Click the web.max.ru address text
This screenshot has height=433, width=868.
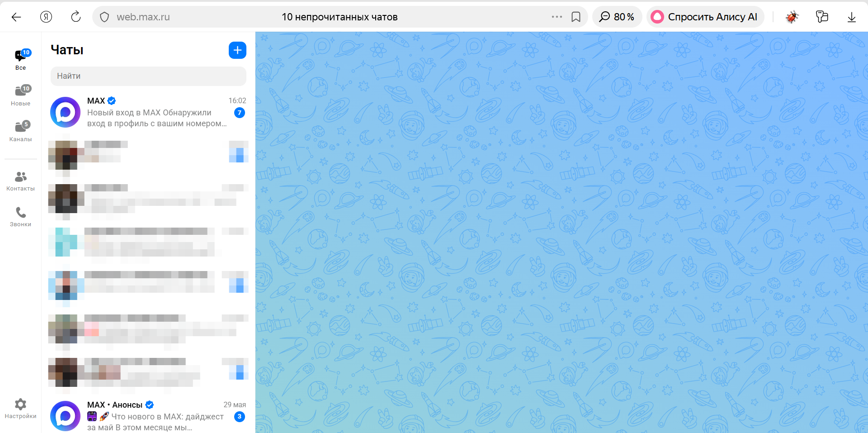click(x=143, y=17)
